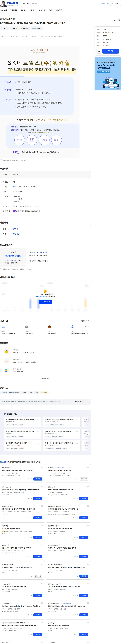
Task: Star the 삼성서울병원 진단검사의학과 trending card
Action: tap(38, 420)
